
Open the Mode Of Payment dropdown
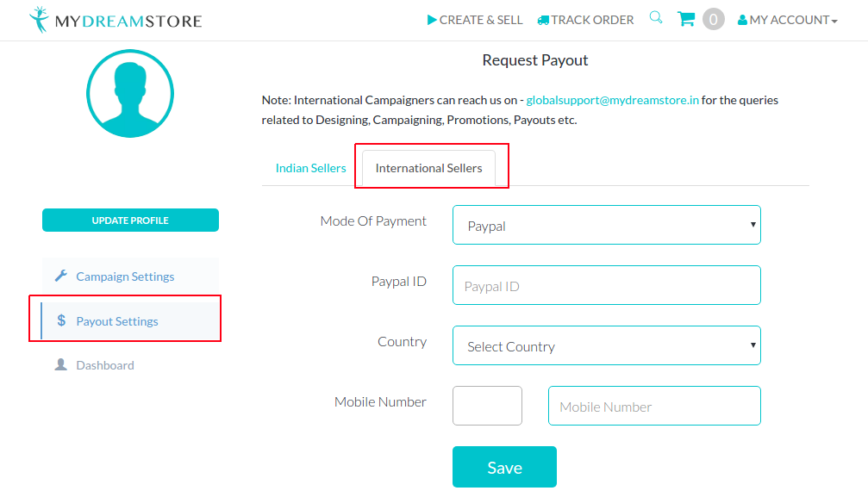pyautogui.click(x=606, y=225)
